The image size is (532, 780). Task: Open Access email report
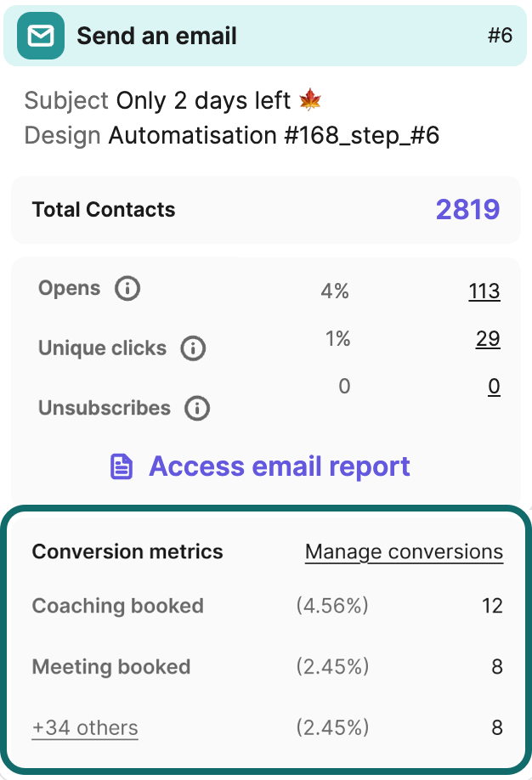coord(279,466)
